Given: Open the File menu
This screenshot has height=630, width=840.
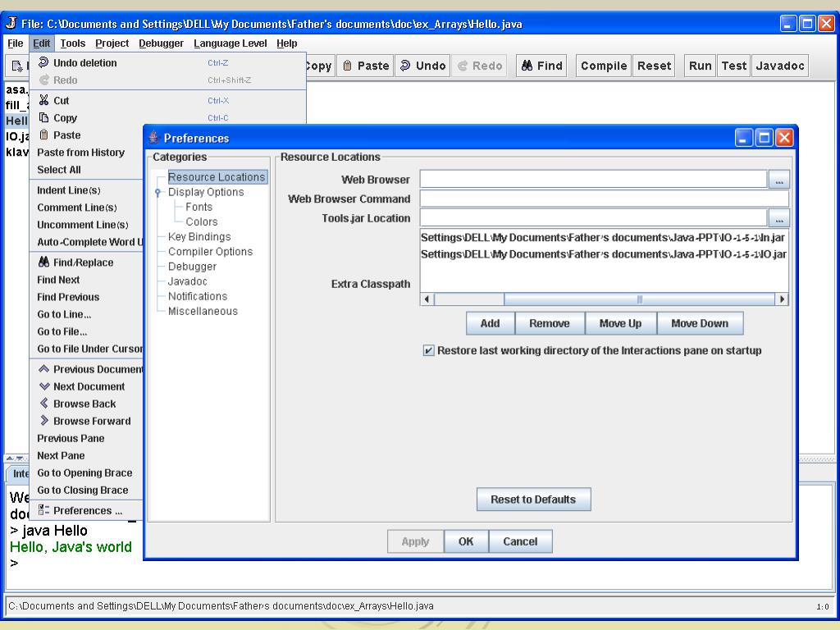Looking at the screenshot, I should pyautogui.click(x=15, y=43).
